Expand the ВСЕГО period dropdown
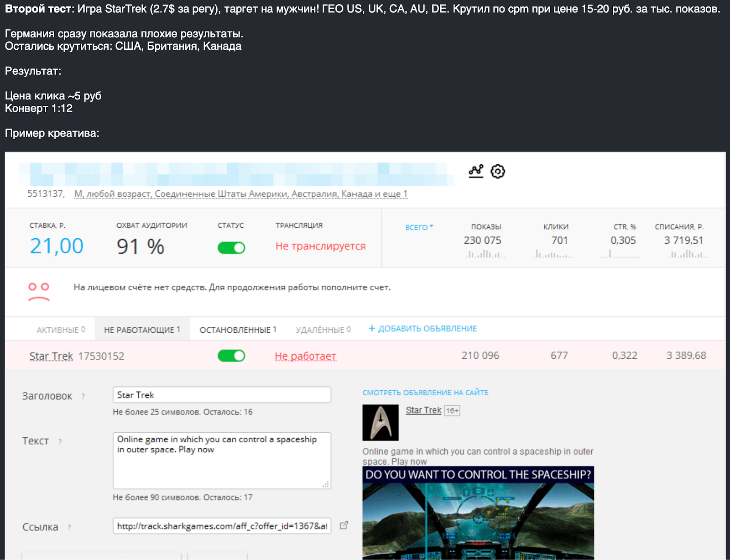The height and width of the screenshot is (560, 730). pyautogui.click(x=419, y=227)
